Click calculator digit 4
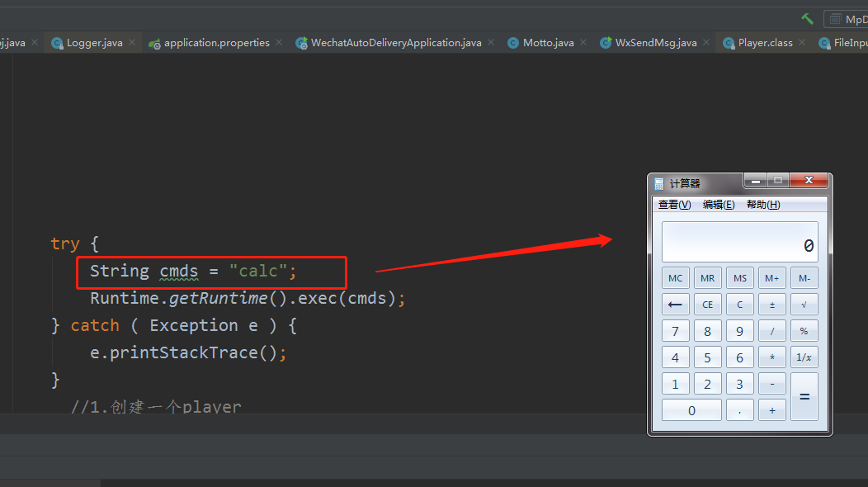Screen dimensions: 868x487 [676, 357]
